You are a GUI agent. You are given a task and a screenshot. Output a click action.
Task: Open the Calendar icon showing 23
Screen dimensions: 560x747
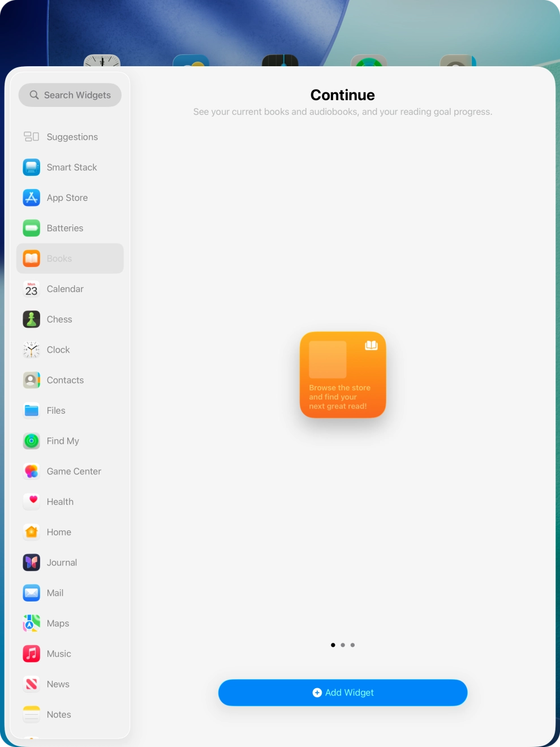32,289
